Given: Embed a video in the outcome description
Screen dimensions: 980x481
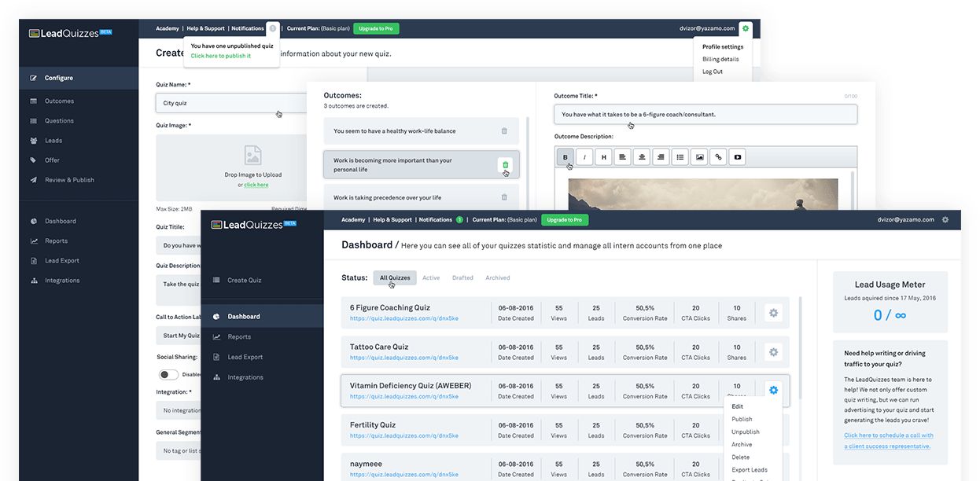Looking at the screenshot, I should pyautogui.click(x=737, y=156).
